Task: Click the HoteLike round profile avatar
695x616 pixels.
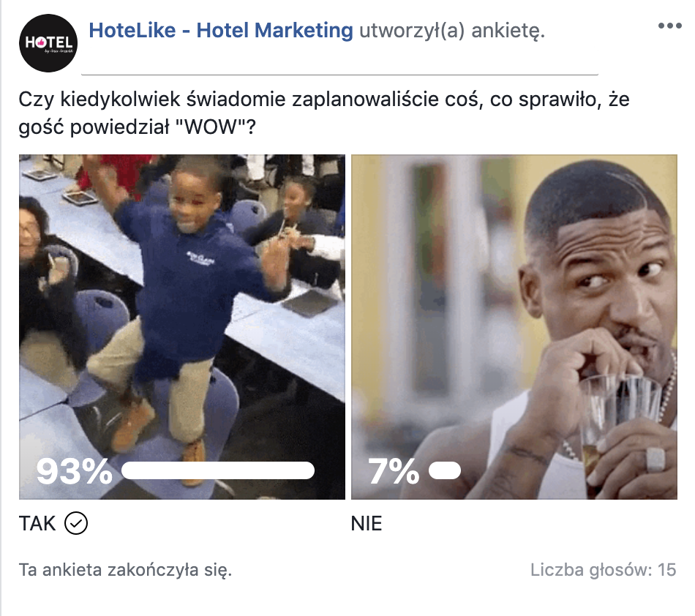Action: tap(48, 43)
